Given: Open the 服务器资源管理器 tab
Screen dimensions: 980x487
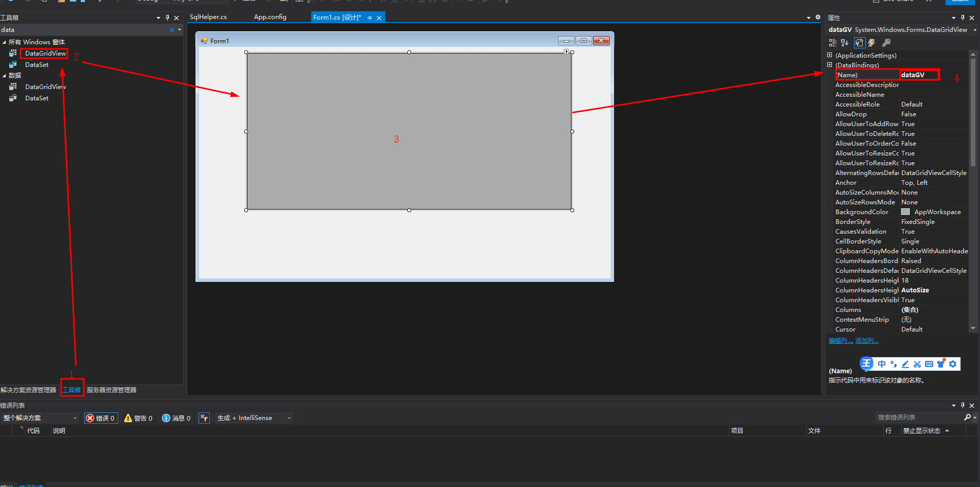Looking at the screenshot, I should 112,390.
